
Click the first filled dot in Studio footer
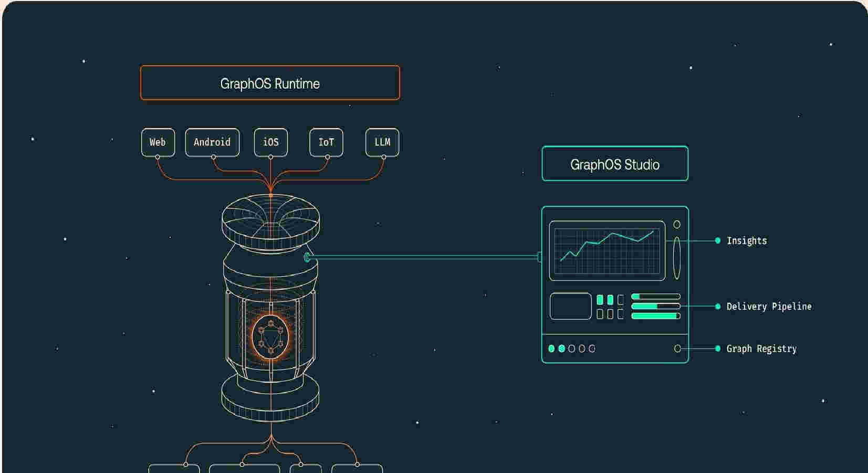[x=551, y=349]
